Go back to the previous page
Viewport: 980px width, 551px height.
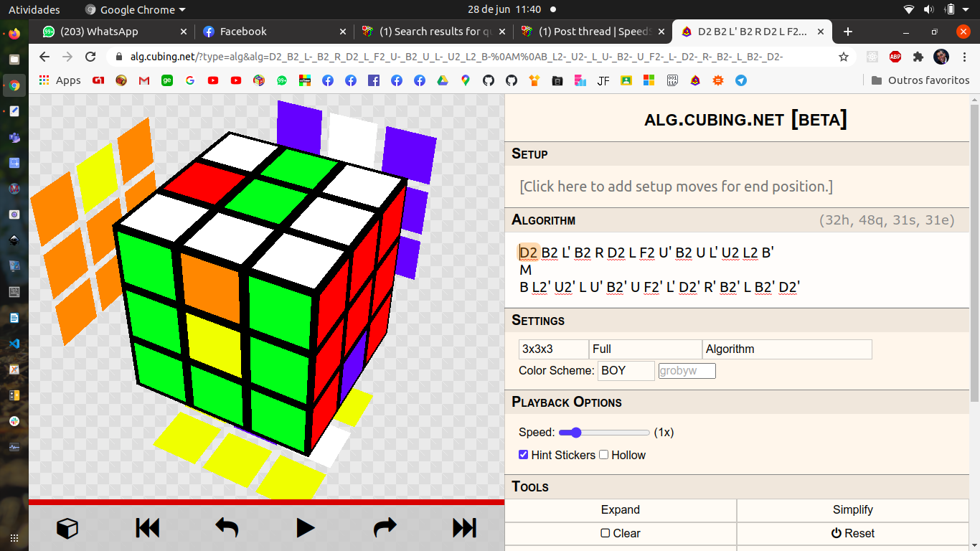click(x=44, y=57)
